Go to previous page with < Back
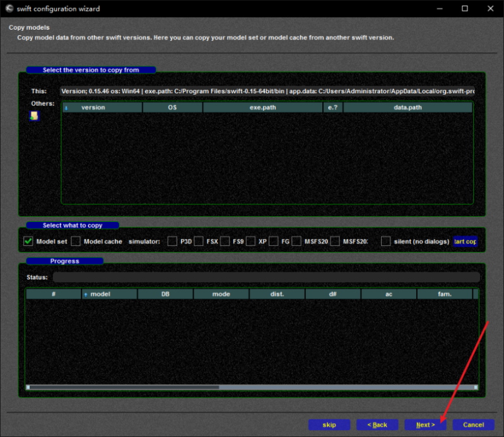 [377, 424]
